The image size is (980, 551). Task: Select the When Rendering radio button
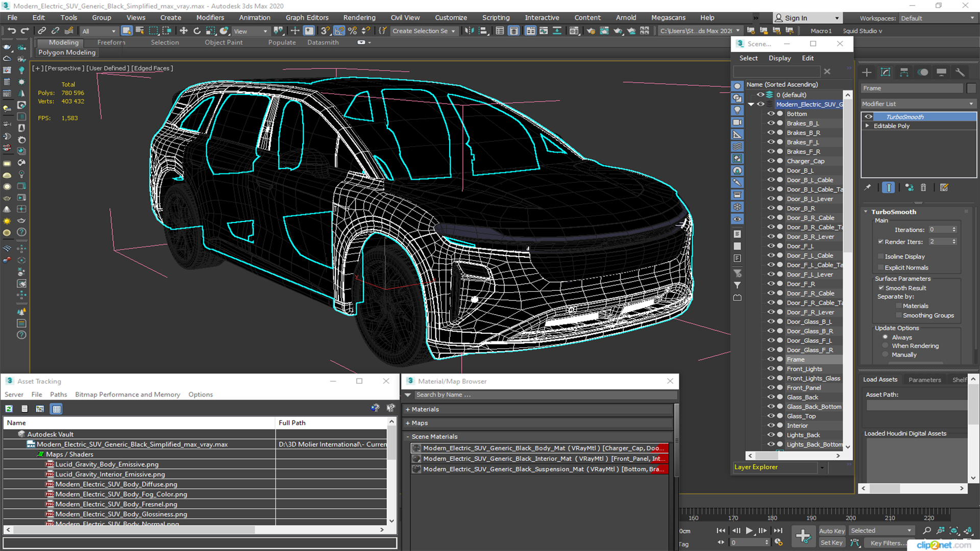(886, 346)
